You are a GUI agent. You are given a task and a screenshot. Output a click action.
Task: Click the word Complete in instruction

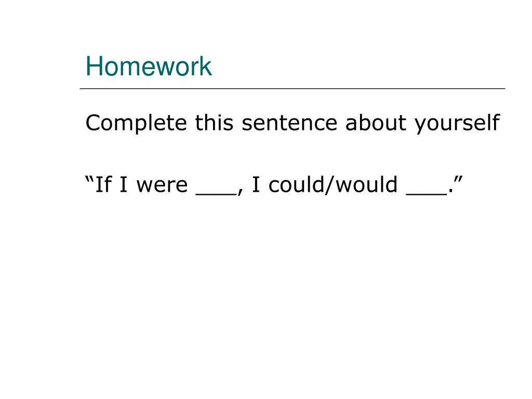(136, 123)
